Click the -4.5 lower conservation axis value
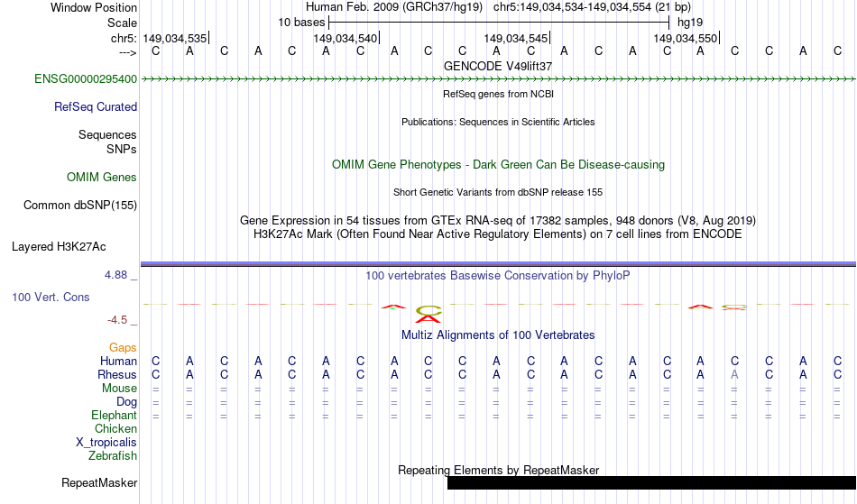Image resolution: width=857 pixels, height=504 pixels. (117, 320)
